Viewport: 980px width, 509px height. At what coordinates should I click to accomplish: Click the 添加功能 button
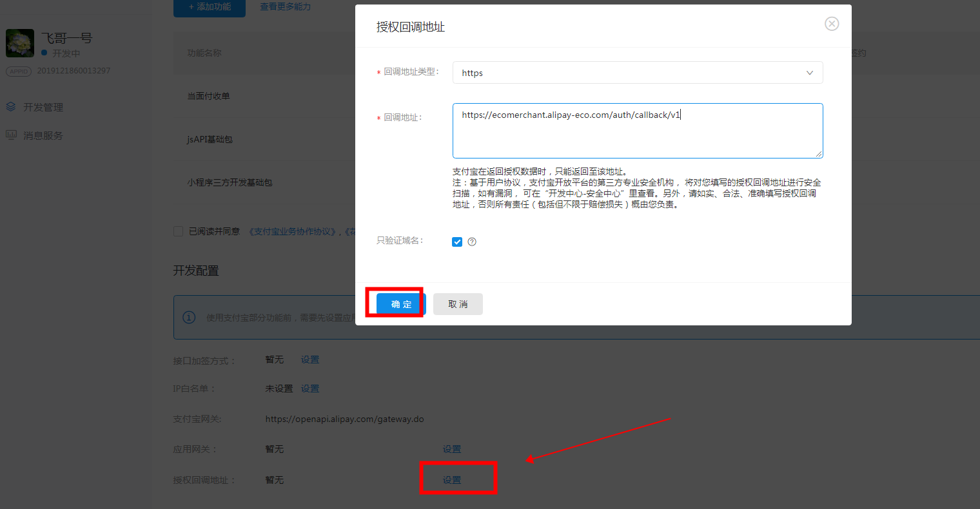210,6
